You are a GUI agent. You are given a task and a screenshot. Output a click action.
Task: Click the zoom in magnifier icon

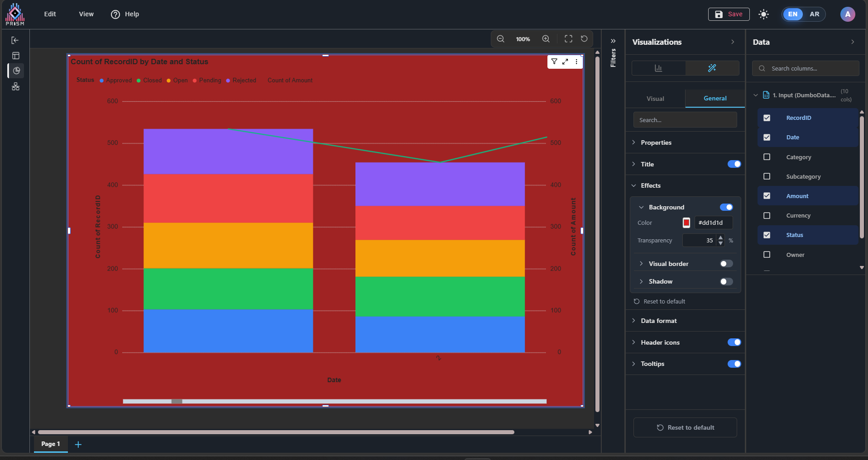(546, 39)
